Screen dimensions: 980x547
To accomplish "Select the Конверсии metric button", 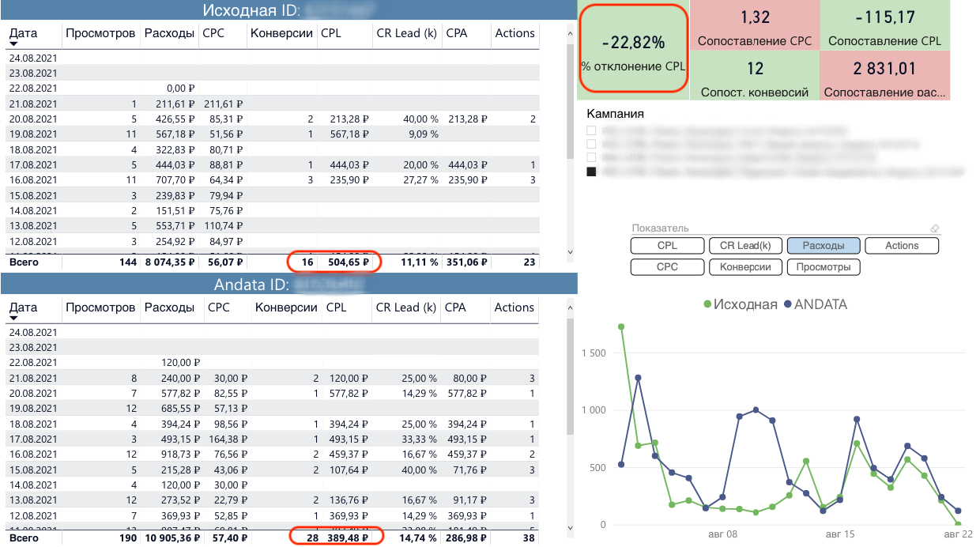I will pos(744,267).
